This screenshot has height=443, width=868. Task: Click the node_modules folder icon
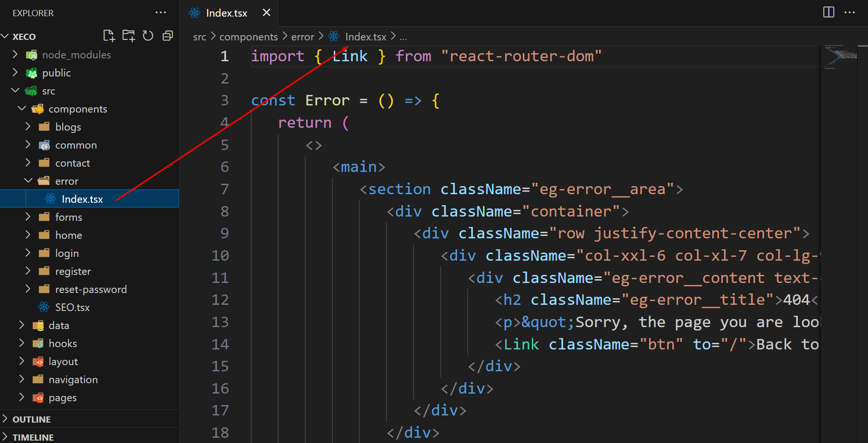pos(32,55)
